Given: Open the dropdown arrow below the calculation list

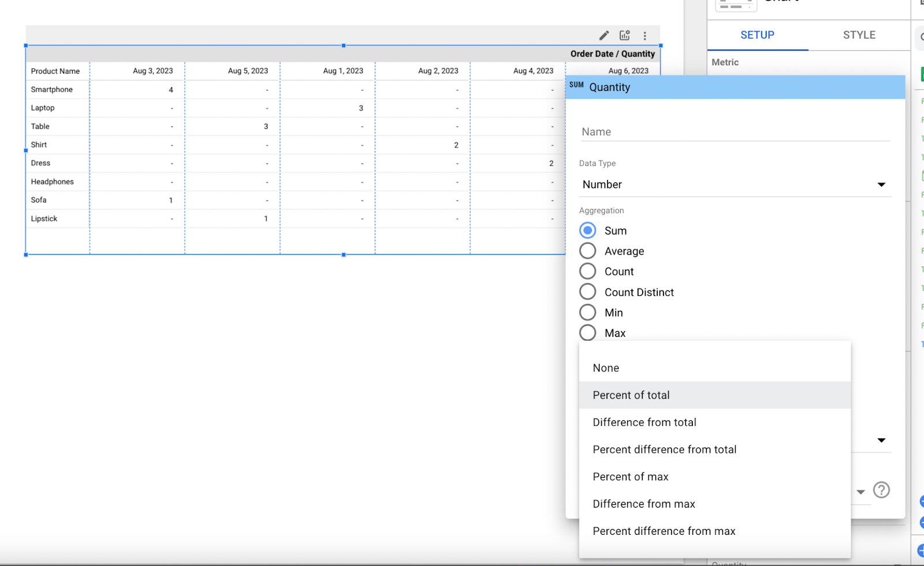Looking at the screenshot, I should 882,440.
